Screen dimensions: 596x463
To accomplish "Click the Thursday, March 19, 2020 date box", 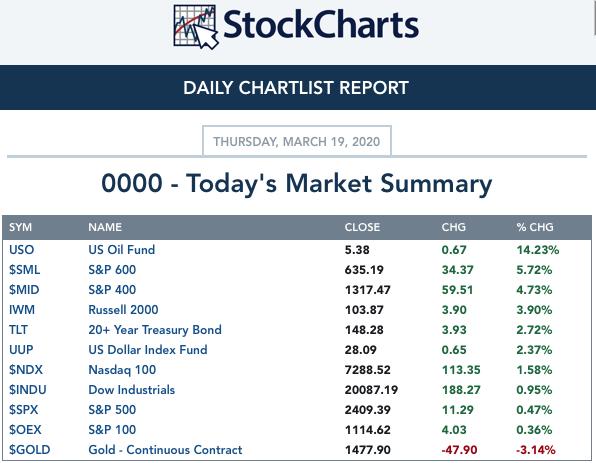I will click(297, 141).
